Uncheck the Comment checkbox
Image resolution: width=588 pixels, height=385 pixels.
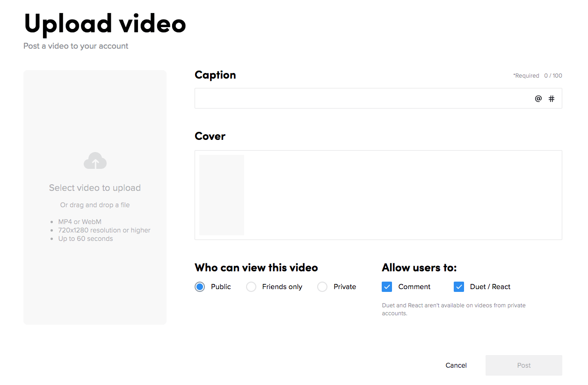387,287
